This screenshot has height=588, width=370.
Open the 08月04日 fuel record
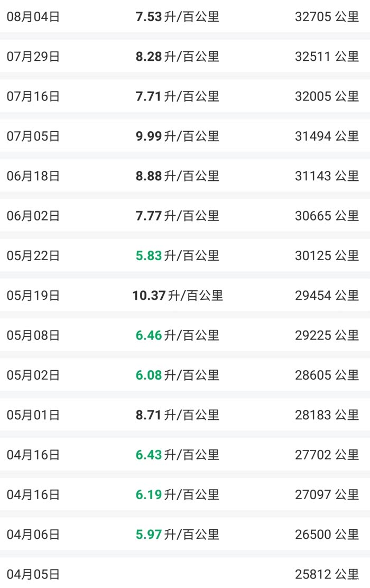33,17
